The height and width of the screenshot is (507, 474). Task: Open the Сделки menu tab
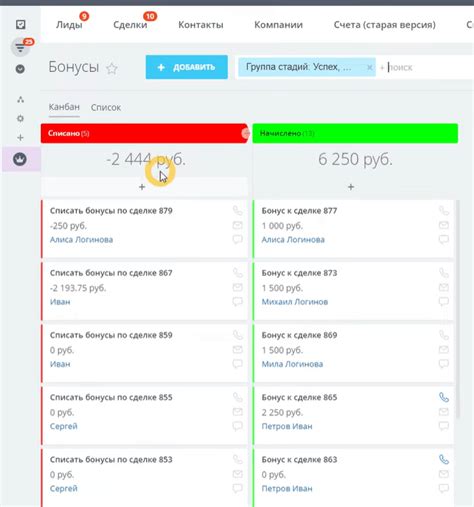(x=130, y=25)
